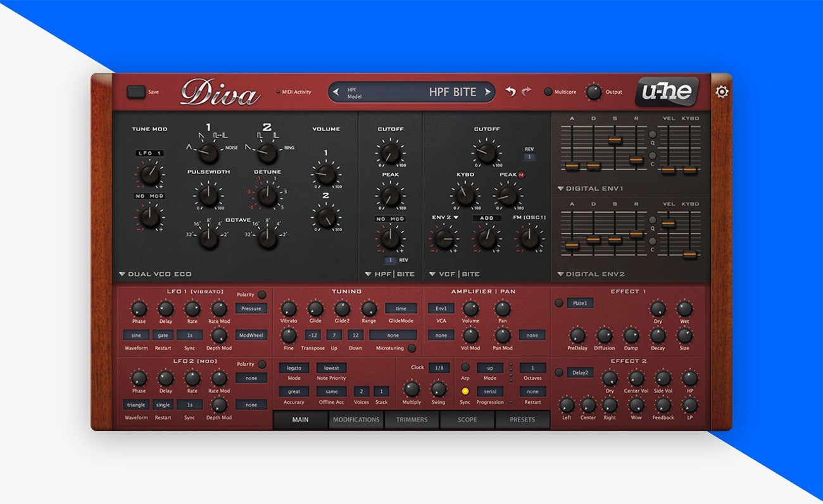Screen dimensions: 823x504
Task: Click the HPF Cutoff knob
Action: pos(390,153)
